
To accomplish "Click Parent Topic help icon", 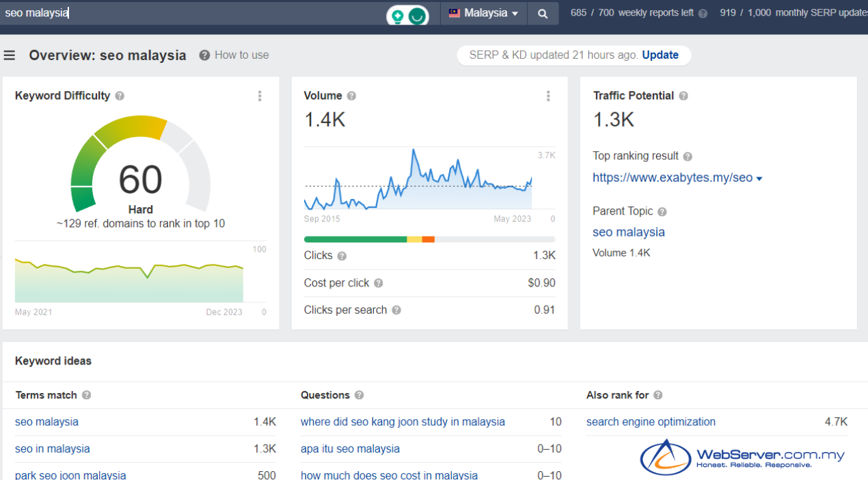I will click(662, 212).
